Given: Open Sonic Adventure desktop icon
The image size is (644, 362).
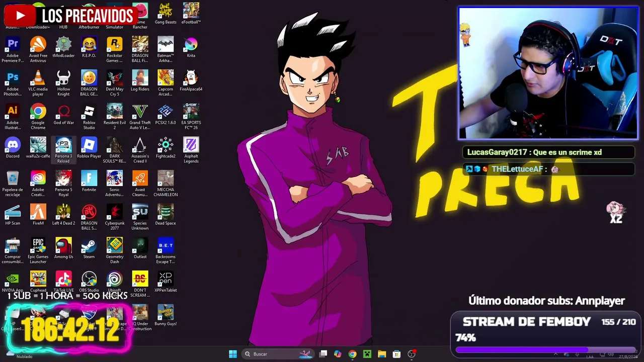Looking at the screenshot, I should click(x=115, y=184).
